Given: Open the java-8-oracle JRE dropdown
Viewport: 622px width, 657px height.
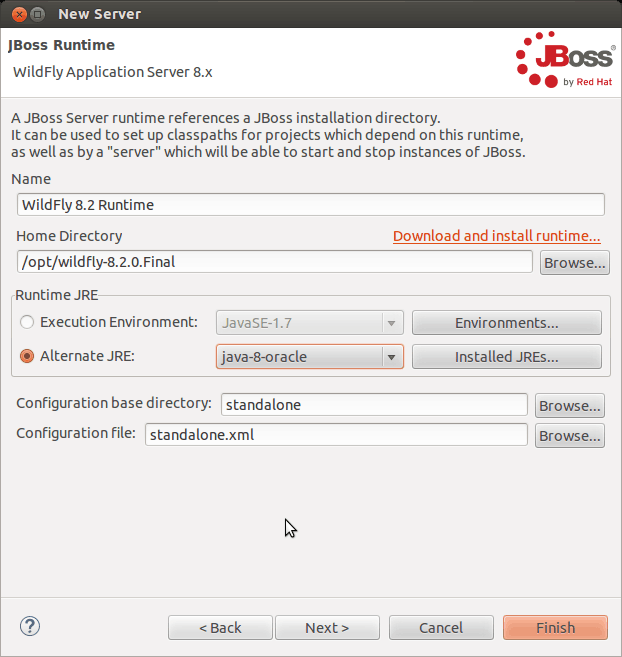Looking at the screenshot, I should (x=310, y=357).
